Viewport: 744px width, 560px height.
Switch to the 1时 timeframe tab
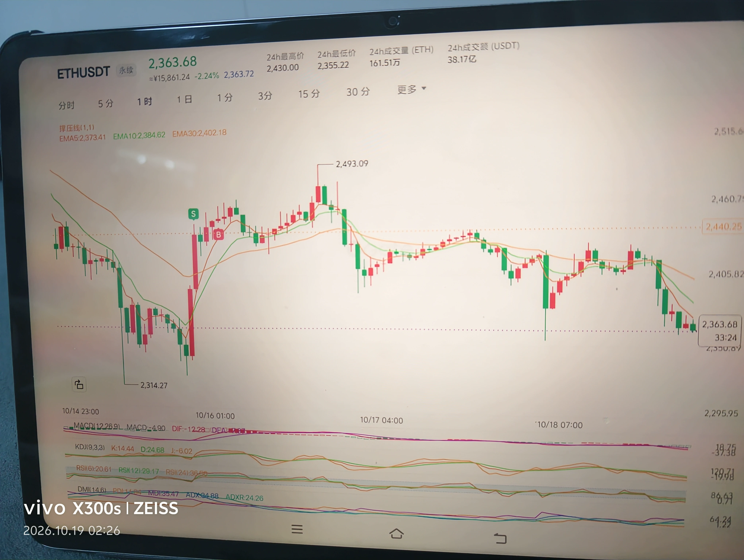[145, 102]
